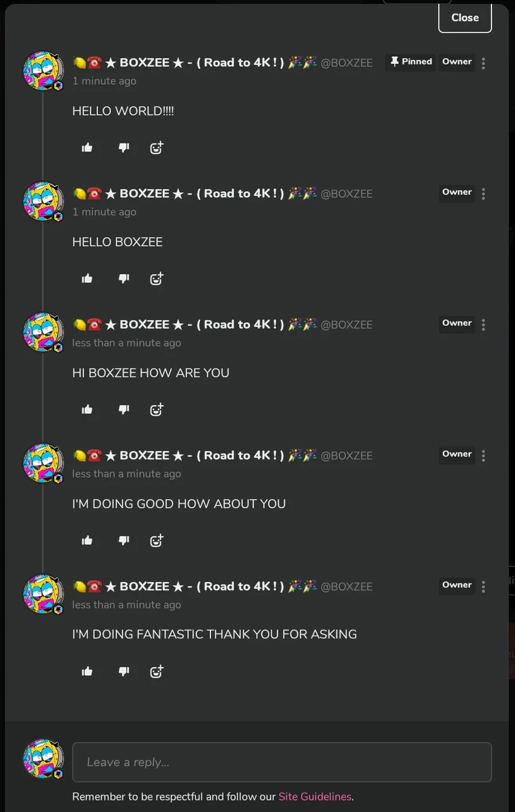Dislike the I'M DOING GOOD comment

124,540
